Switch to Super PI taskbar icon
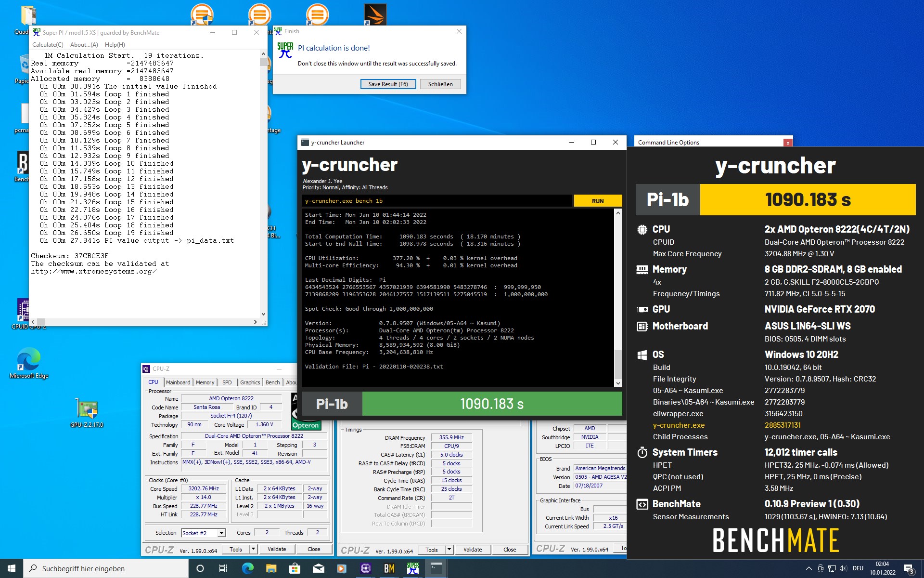924x578 pixels. click(x=412, y=568)
